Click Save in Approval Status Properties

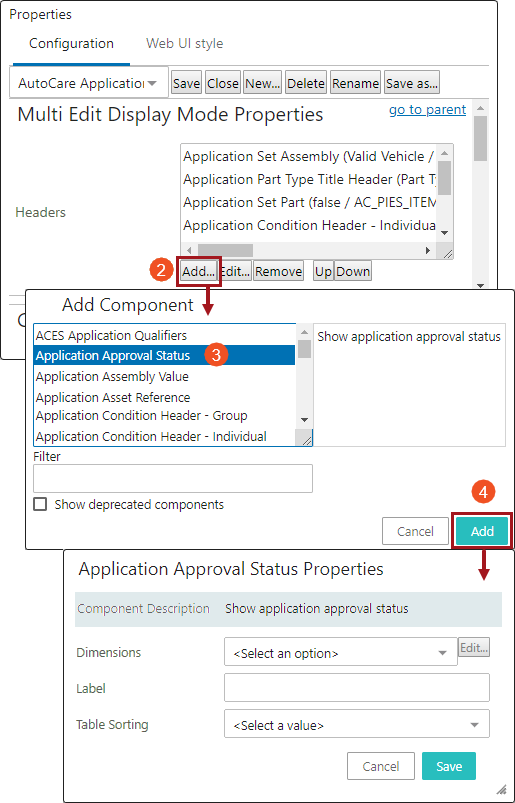click(449, 766)
